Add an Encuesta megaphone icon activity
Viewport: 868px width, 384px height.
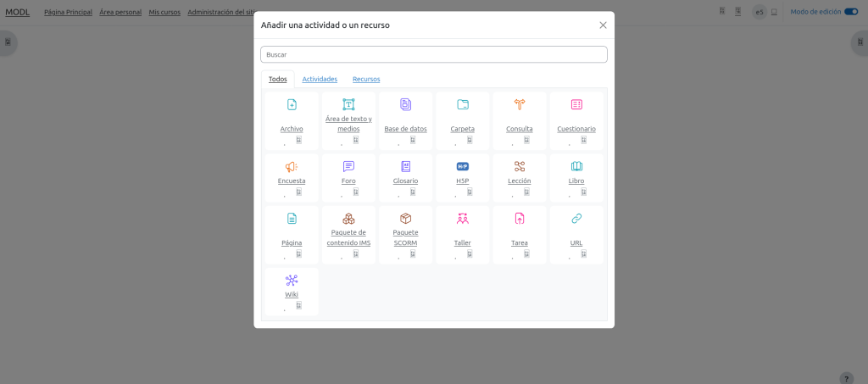[x=292, y=167]
